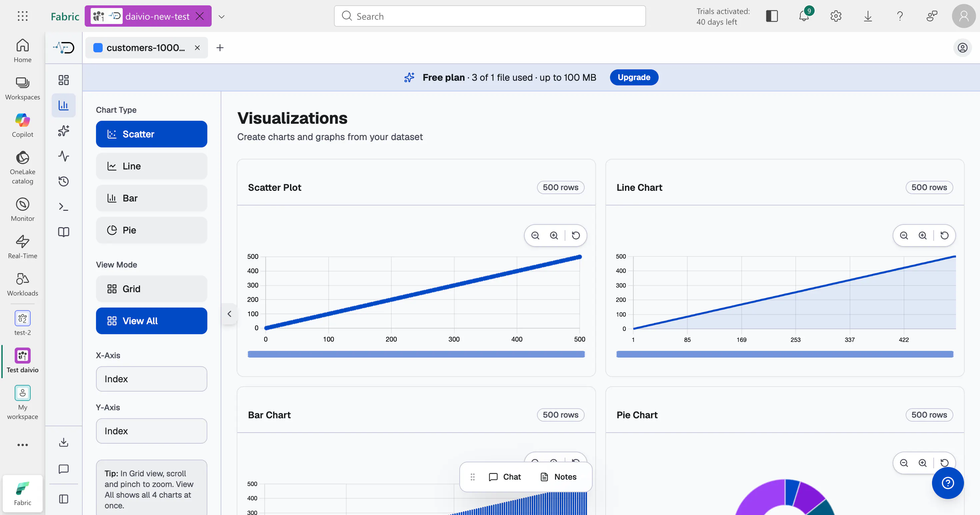The width and height of the screenshot is (980, 515).
Task: Open the header share and feedback icon
Action: click(932, 16)
